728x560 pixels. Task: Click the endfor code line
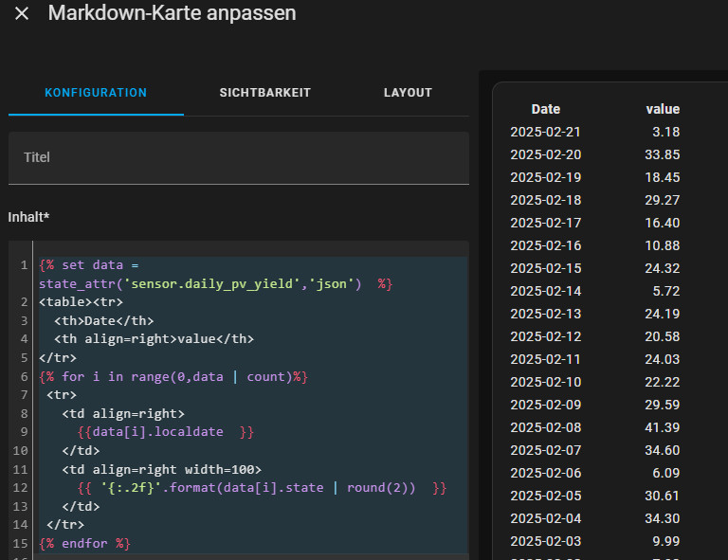point(84,543)
